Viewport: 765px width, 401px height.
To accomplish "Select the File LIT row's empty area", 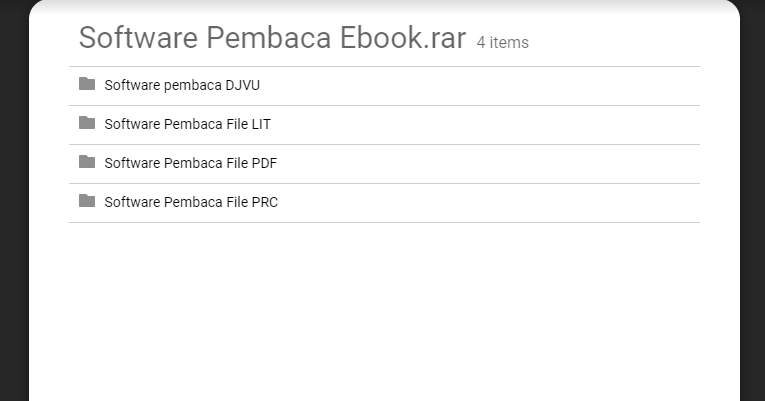I will coord(485,125).
